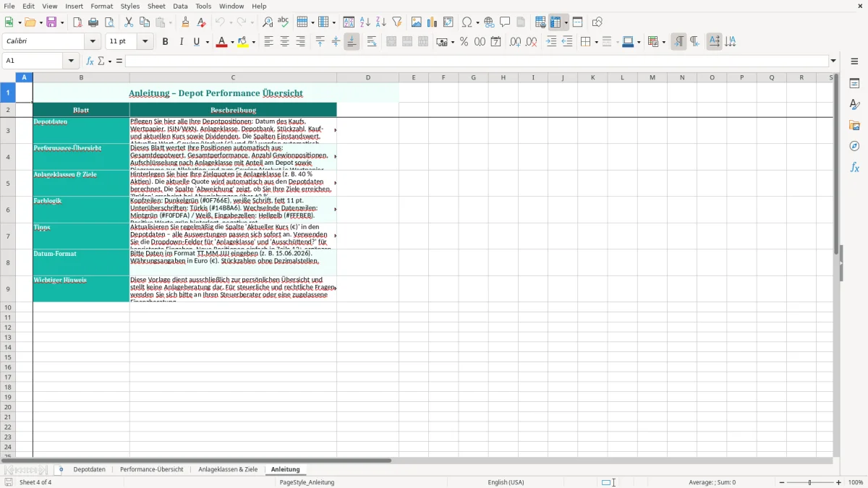Image resolution: width=868 pixels, height=488 pixels.
Task: Select column header D
Action: pos(367,77)
